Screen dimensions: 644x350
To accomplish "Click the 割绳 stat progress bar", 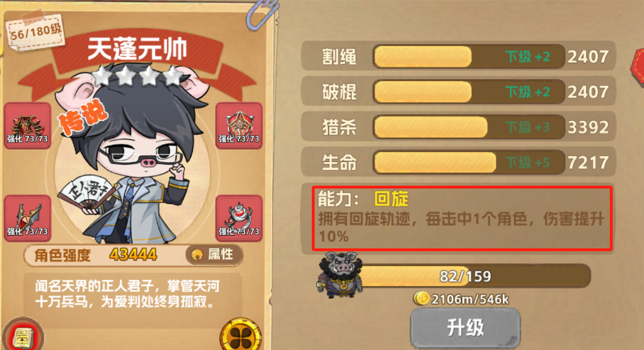I will [468, 57].
